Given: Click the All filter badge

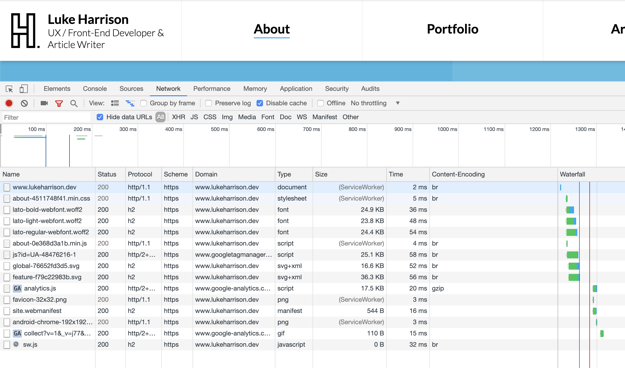Looking at the screenshot, I should coord(160,117).
